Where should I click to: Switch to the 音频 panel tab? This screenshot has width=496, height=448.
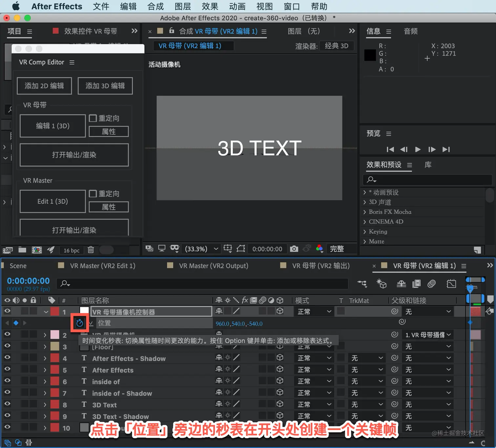coord(411,31)
